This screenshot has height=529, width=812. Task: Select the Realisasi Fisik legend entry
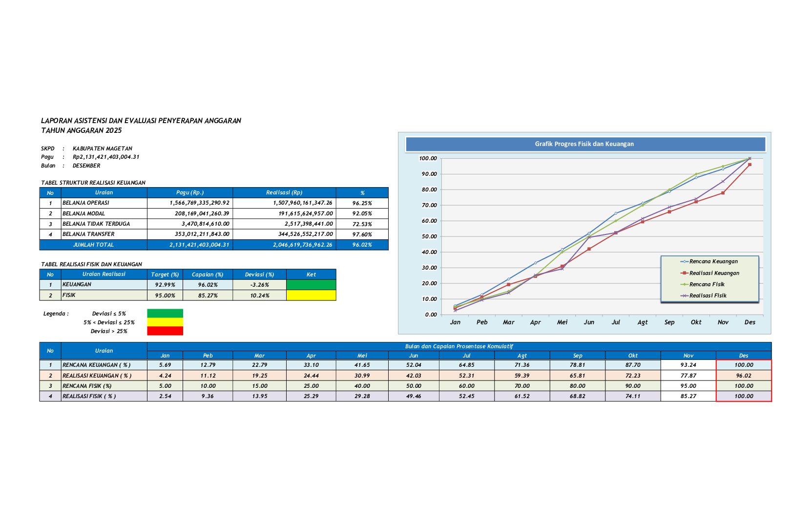[708, 296]
